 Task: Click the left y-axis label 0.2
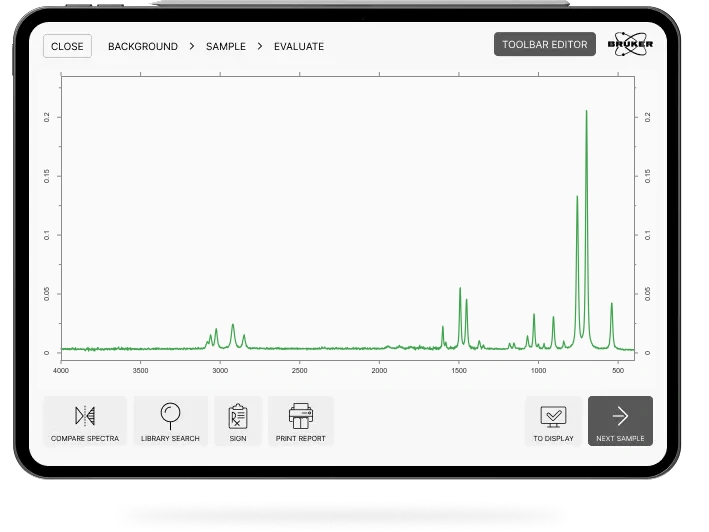tap(47, 118)
